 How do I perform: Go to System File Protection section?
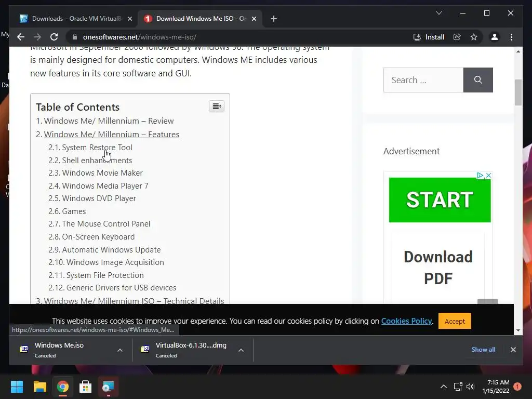(105, 275)
